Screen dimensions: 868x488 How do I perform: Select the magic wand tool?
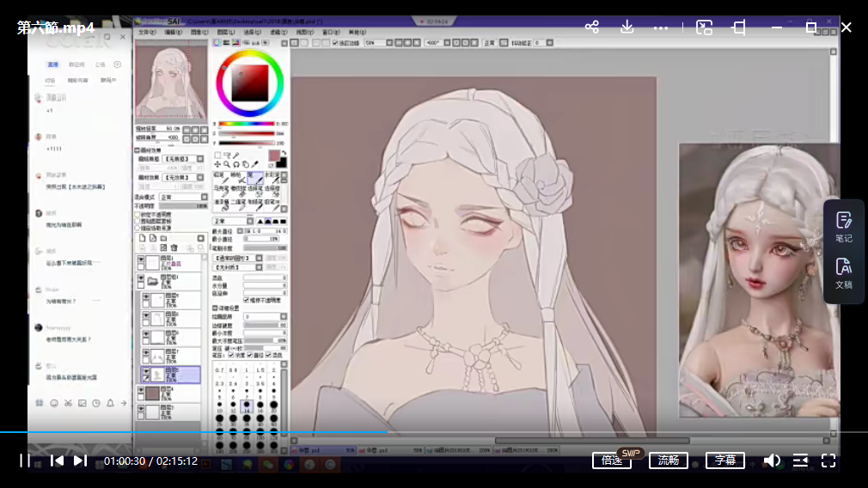pos(236,156)
